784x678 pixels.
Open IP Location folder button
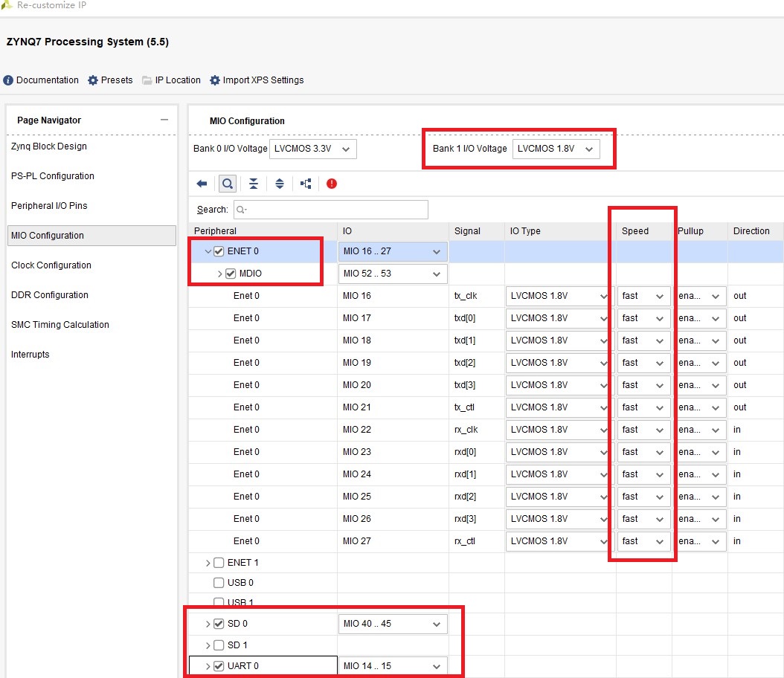[x=171, y=80]
